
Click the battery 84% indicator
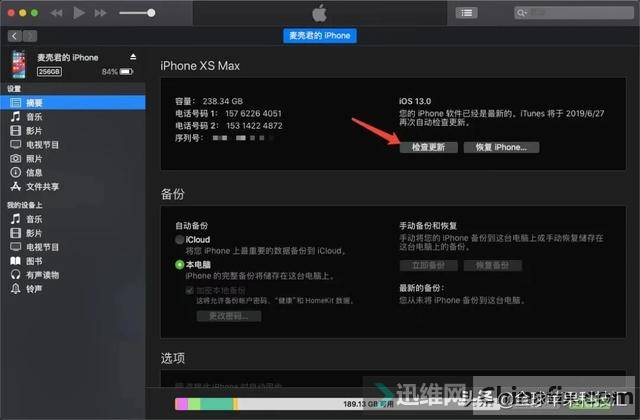117,72
